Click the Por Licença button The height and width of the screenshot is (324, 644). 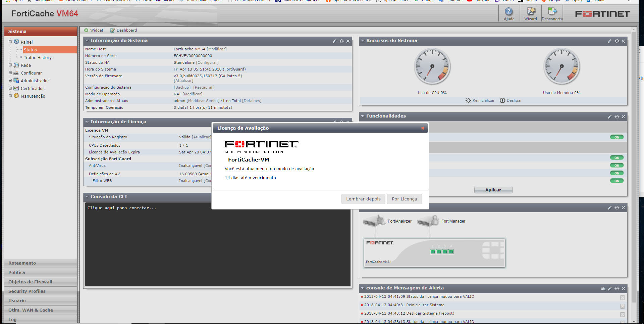click(404, 199)
